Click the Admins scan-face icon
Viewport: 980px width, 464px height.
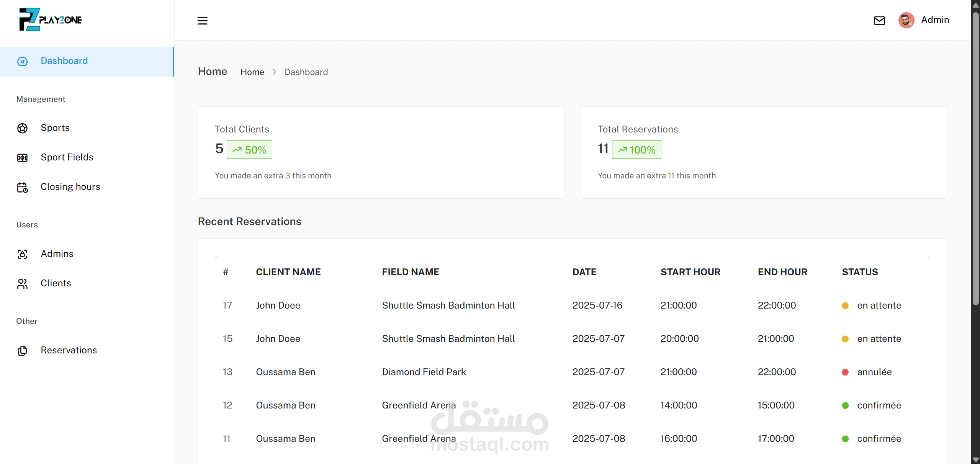pos(23,254)
